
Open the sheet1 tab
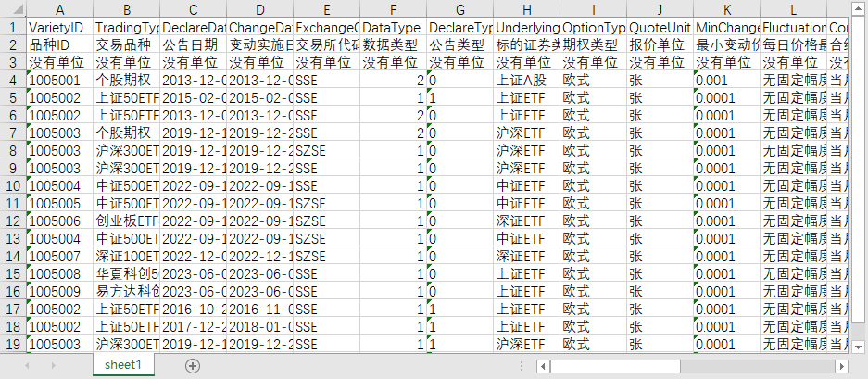click(123, 365)
